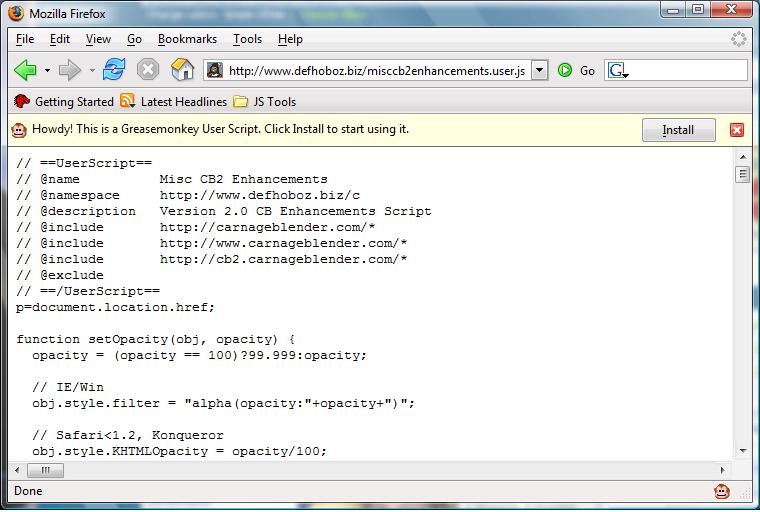Click 'function setOpacity(obj, opacity) {' line
760x512 pixels.
click(156, 339)
